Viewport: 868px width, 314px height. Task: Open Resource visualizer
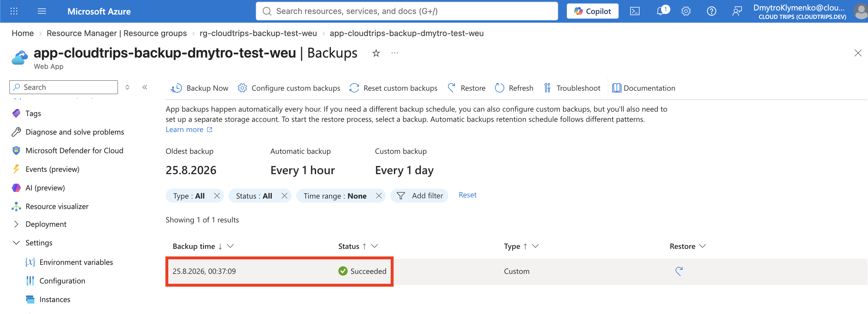coord(57,206)
